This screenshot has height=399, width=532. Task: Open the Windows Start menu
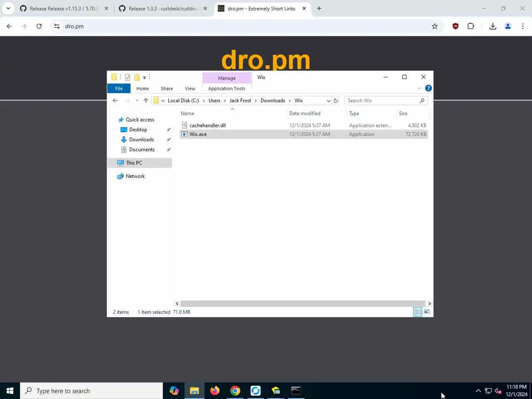pos(10,391)
